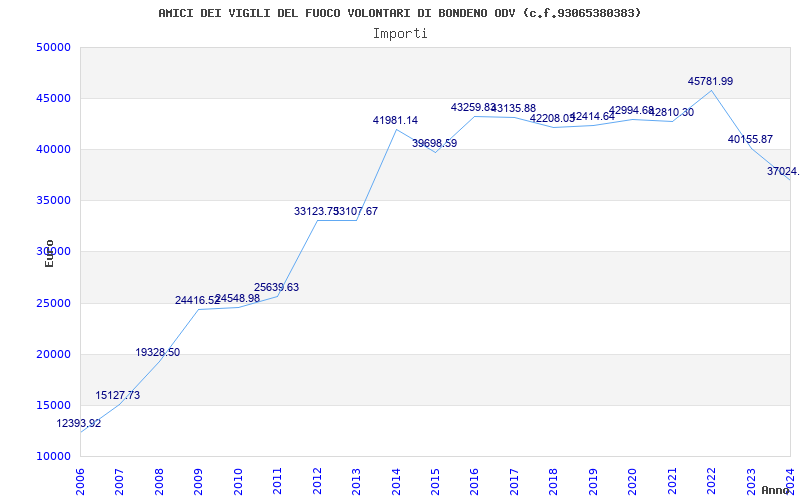The height and width of the screenshot is (500, 800).
Task: Click the Importi subtitle
Action: [x=400, y=34]
